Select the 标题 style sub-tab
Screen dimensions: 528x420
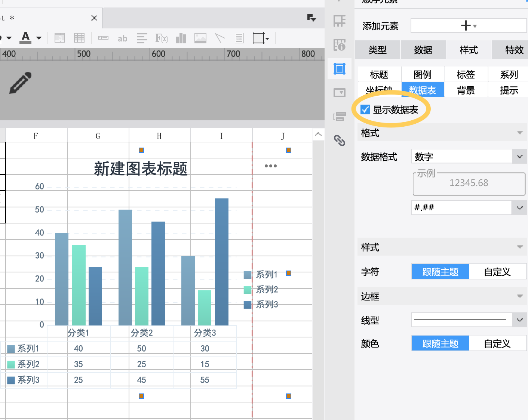(379, 74)
